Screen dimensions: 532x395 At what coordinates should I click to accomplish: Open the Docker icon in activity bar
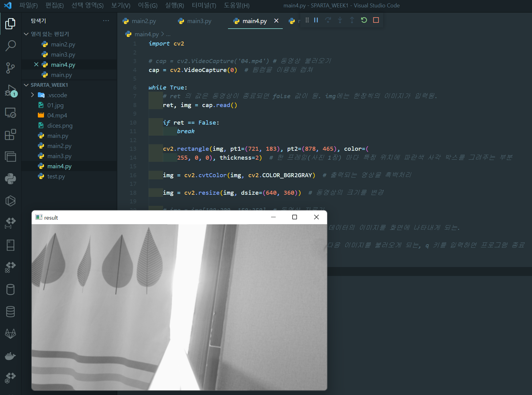click(x=10, y=356)
